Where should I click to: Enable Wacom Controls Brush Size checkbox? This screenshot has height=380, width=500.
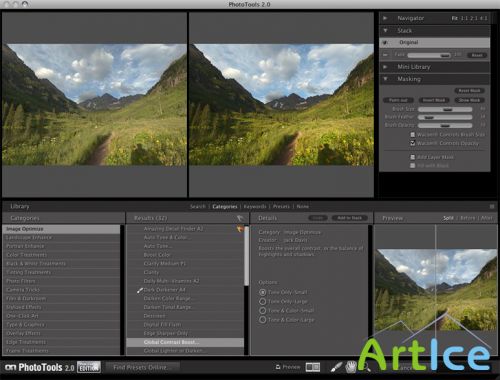(x=413, y=134)
